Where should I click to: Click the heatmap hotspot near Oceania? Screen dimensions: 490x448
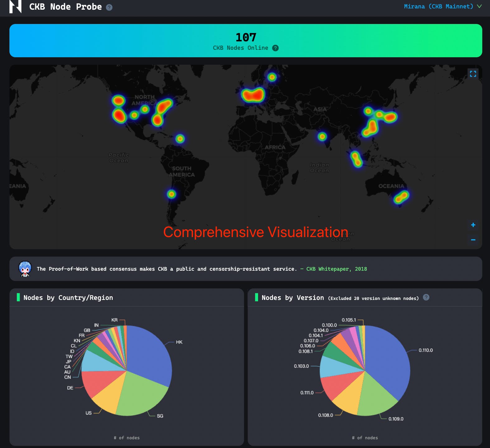pyautogui.click(x=401, y=197)
